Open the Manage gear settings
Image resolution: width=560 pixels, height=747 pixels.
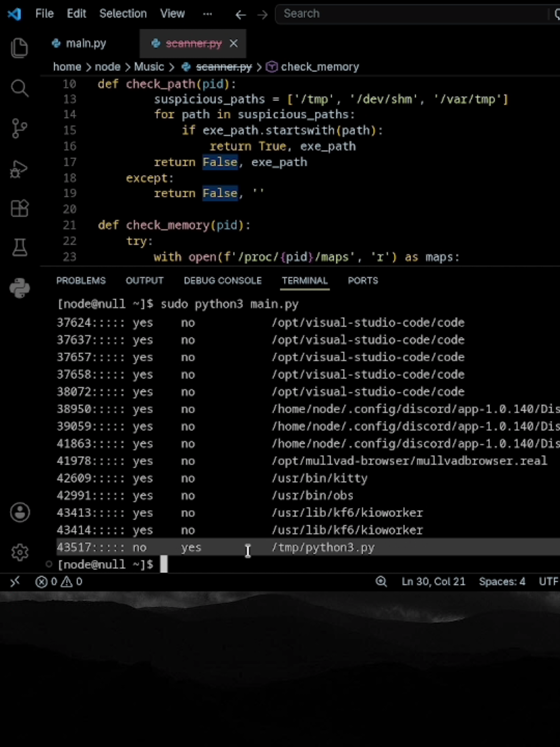20,552
